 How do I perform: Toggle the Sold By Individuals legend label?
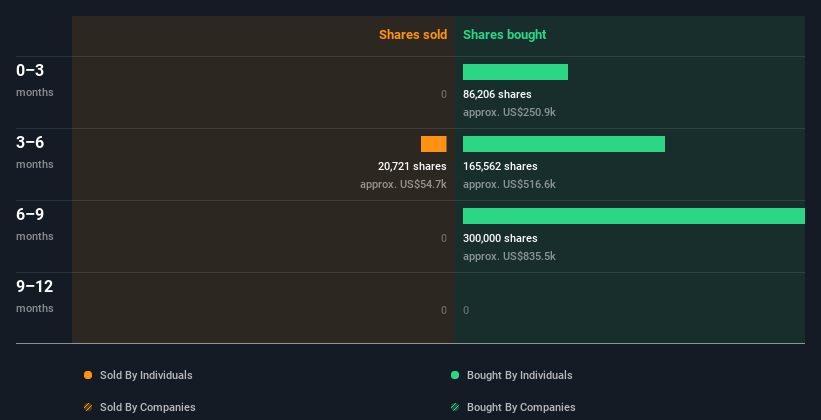coord(146,375)
